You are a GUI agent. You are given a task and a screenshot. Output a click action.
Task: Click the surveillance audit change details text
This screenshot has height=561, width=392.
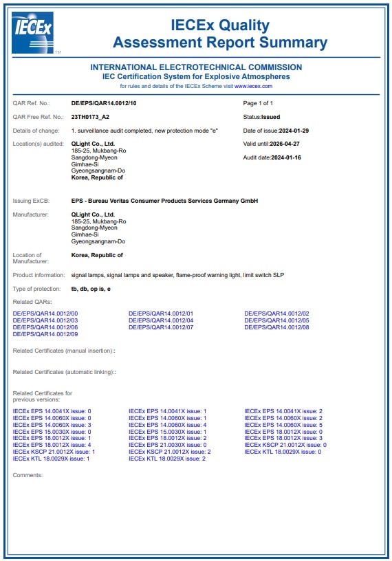tap(144, 131)
